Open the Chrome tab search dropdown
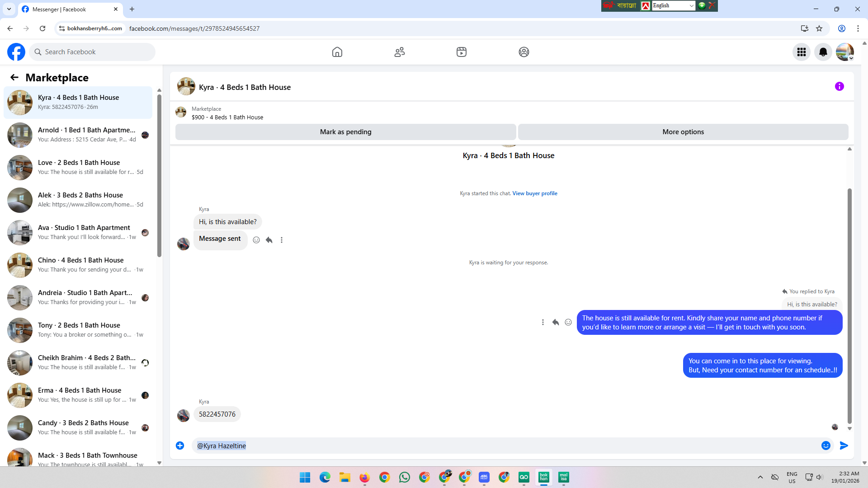This screenshot has width=868, height=488. pos(9,9)
